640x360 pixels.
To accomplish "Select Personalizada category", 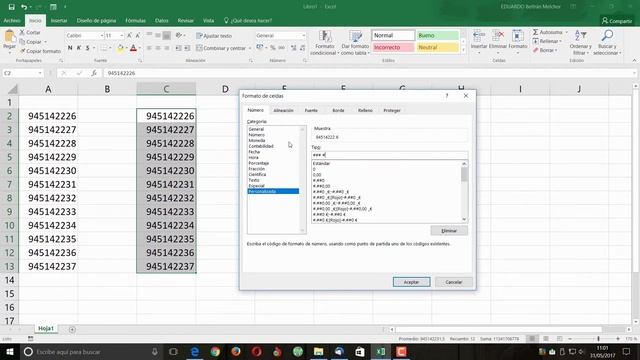I will coord(273,191).
